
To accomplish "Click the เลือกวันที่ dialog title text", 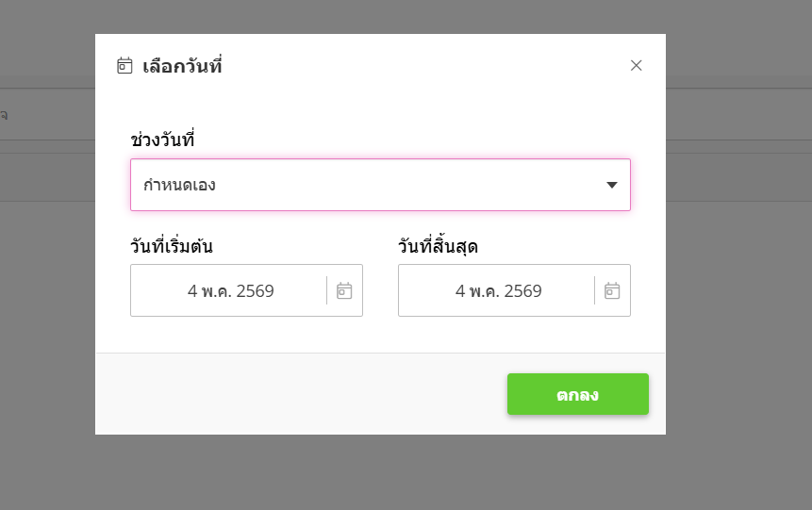I will coord(182,66).
